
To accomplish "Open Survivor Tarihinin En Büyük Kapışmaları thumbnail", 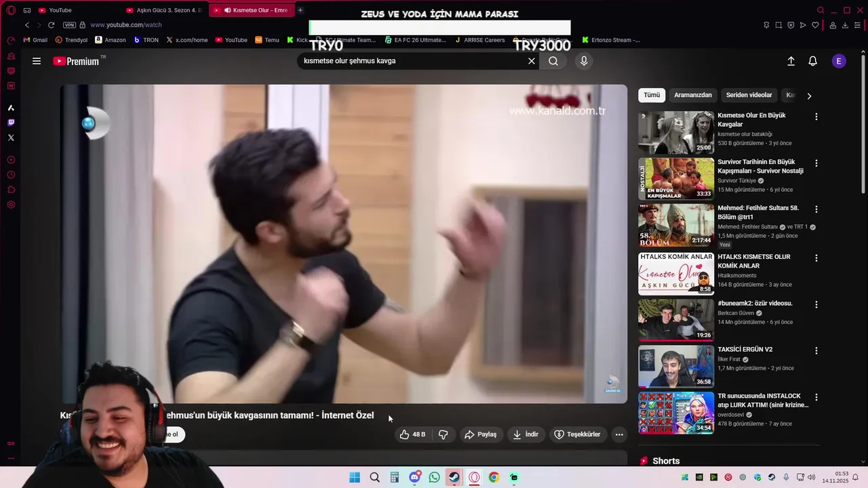I will click(676, 179).
